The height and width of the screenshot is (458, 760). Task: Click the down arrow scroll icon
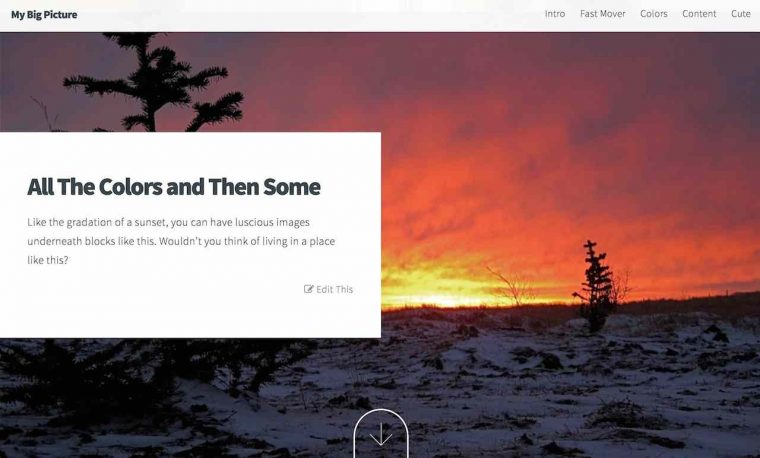point(380,434)
